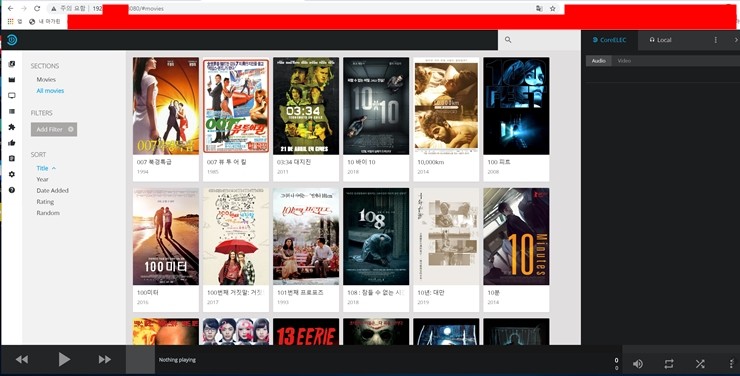Open the 03:34 대지진 poster

pos(306,106)
